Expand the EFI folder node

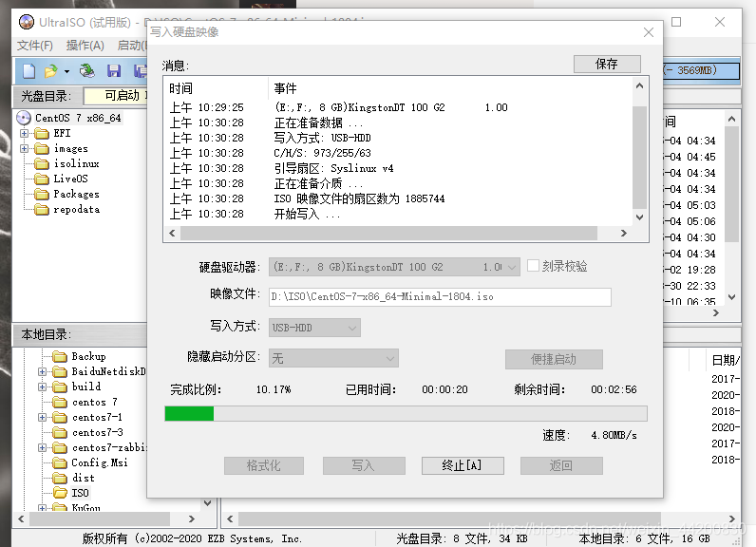point(24,133)
